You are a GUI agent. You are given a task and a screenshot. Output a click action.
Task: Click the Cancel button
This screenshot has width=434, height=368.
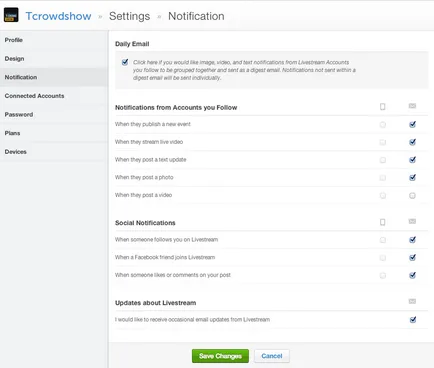[x=272, y=356]
